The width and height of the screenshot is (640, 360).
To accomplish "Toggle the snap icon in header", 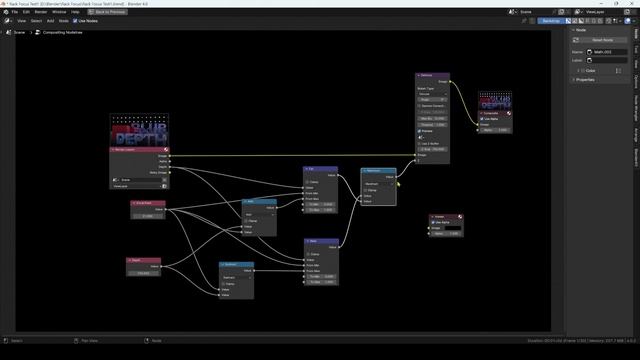I will point(609,21).
